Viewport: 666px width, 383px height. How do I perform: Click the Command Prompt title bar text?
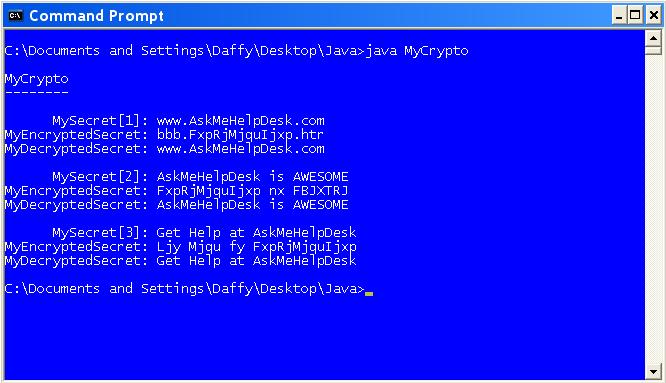point(96,16)
